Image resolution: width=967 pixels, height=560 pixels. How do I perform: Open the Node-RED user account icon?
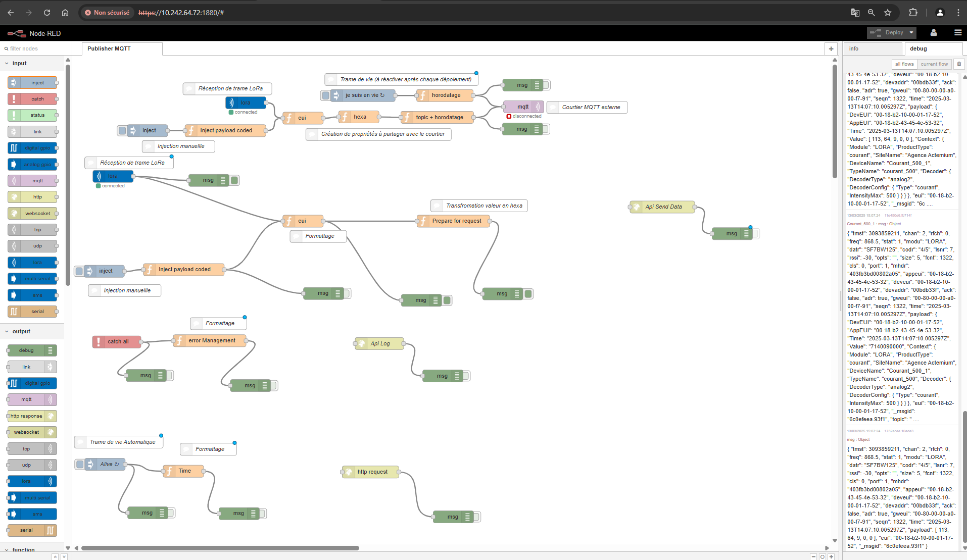934,33
